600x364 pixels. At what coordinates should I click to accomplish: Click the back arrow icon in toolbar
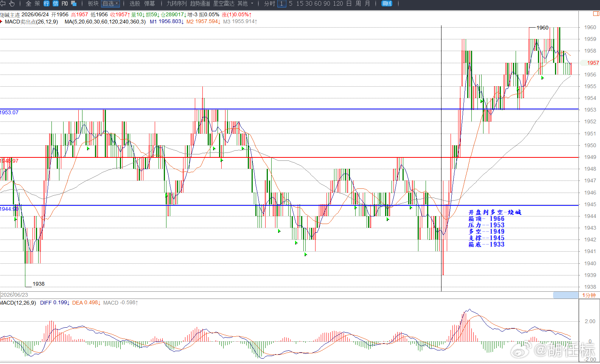3,3
